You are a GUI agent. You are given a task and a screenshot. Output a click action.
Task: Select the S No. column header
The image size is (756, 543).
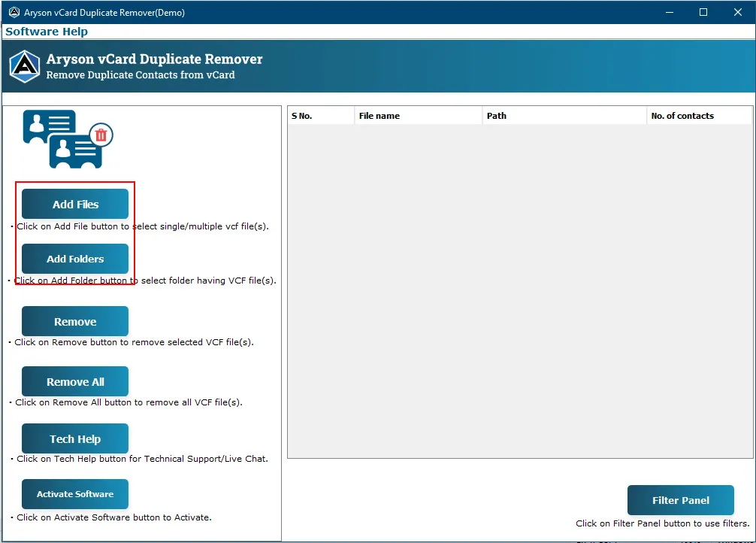(x=321, y=116)
